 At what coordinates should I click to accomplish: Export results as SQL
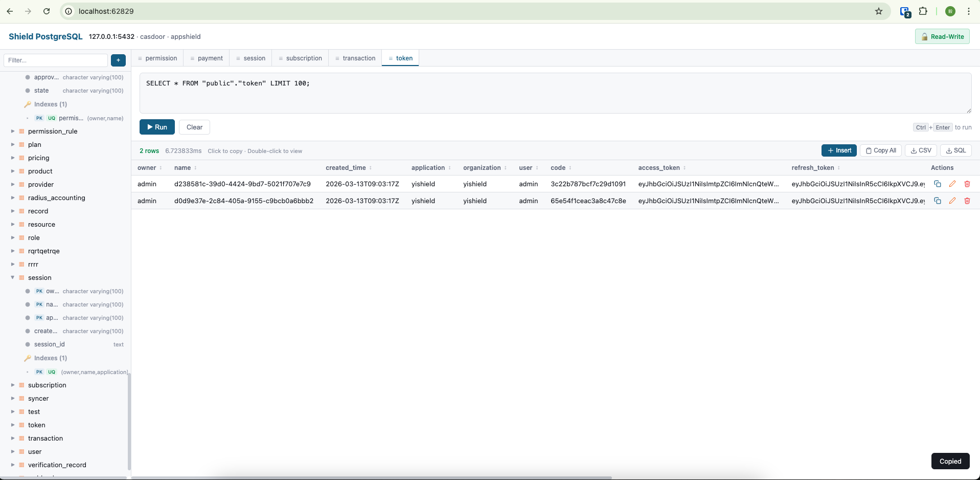click(956, 150)
